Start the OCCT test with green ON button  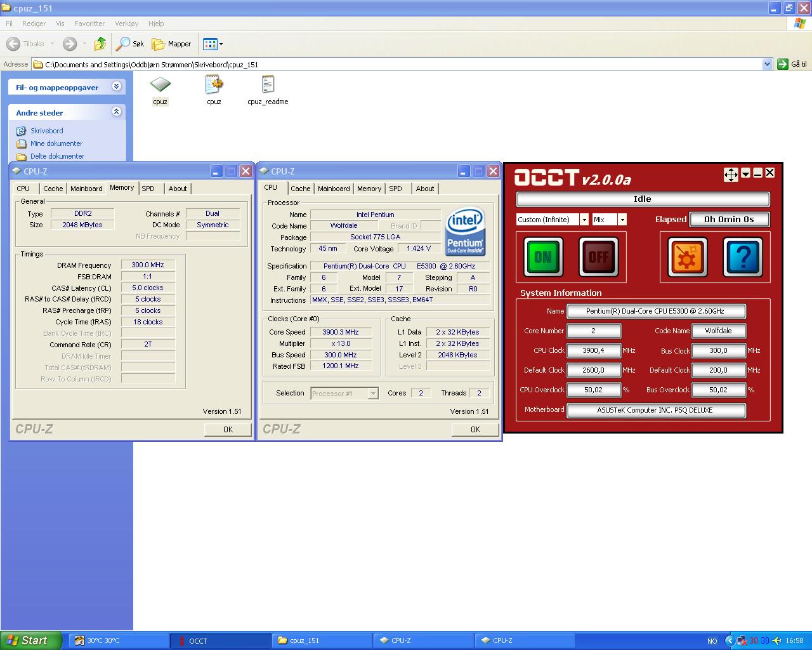pos(543,257)
